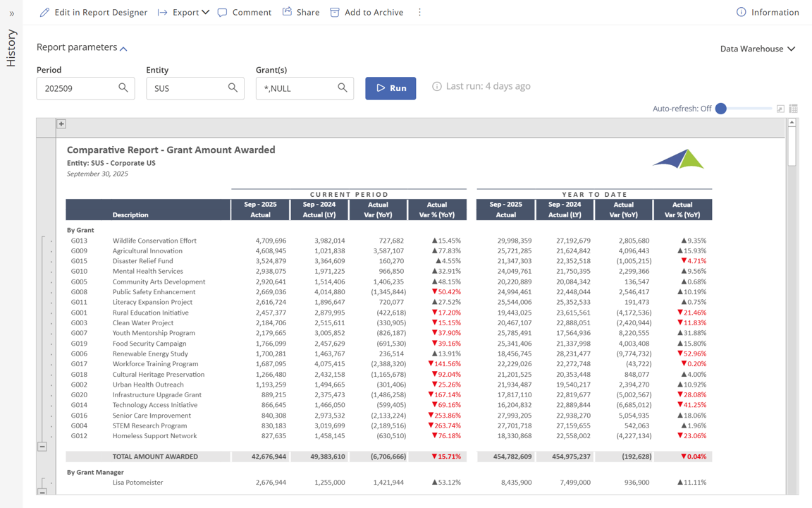812x508 pixels.
Task: Click total current period value 42,676,944
Action: (x=268, y=456)
